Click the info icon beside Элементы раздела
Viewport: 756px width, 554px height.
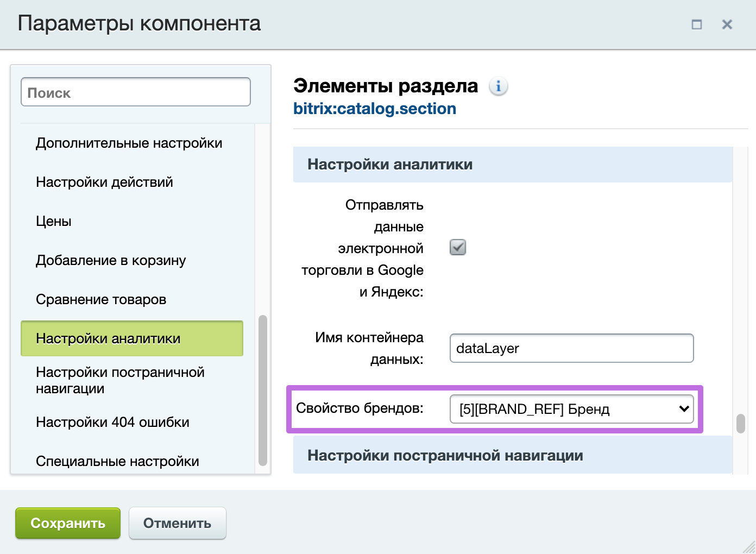coord(498,86)
